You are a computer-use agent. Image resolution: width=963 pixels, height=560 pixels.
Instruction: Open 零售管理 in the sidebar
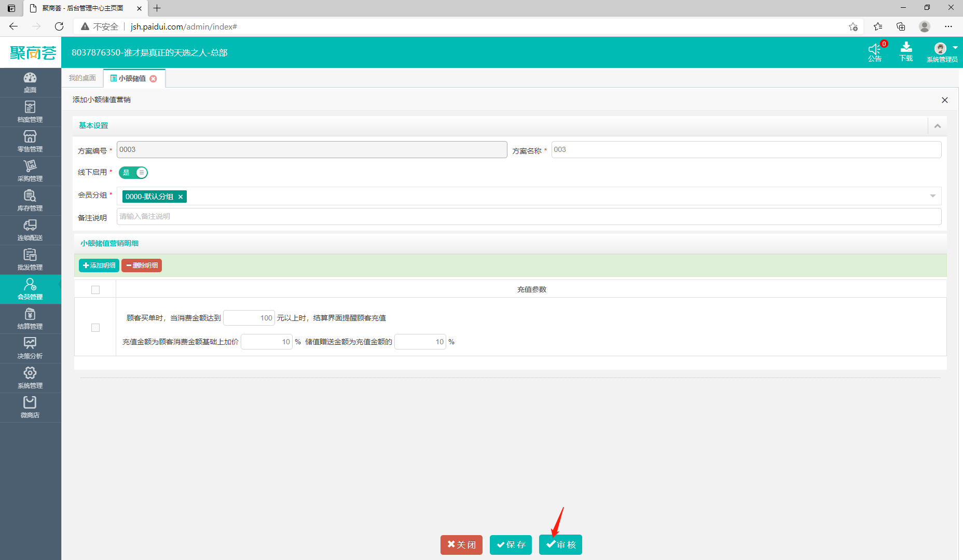tap(30, 142)
